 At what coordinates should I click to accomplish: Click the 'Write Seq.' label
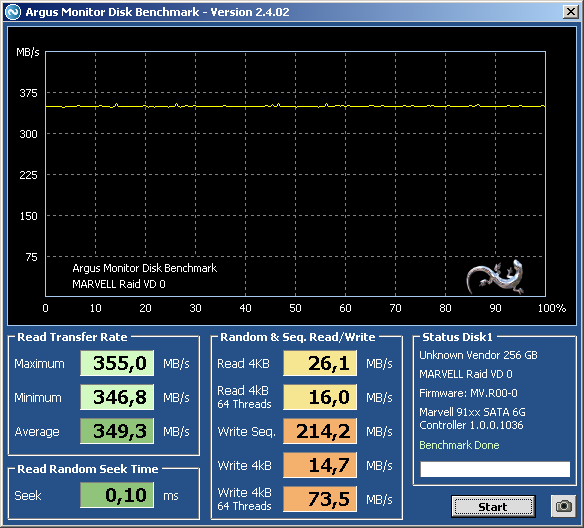pos(247,432)
